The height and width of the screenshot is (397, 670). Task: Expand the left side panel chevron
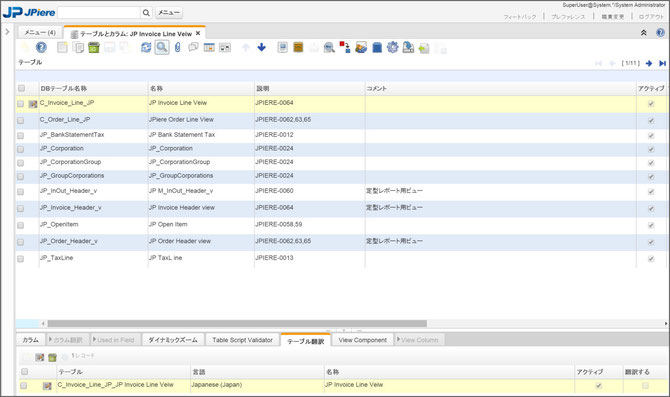click(x=7, y=32)
